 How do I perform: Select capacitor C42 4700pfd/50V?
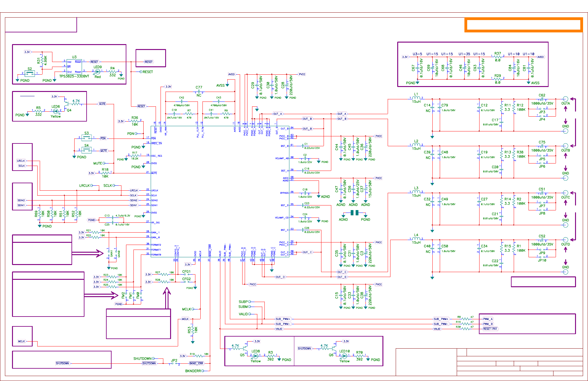coord(182,101)
